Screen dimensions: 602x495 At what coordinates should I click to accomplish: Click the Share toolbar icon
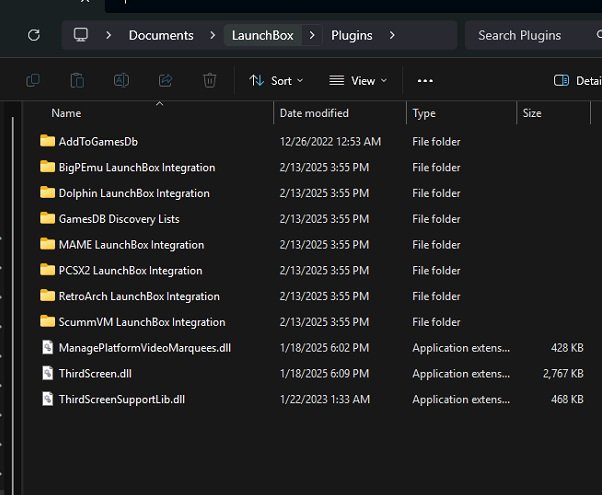point(165,81)
